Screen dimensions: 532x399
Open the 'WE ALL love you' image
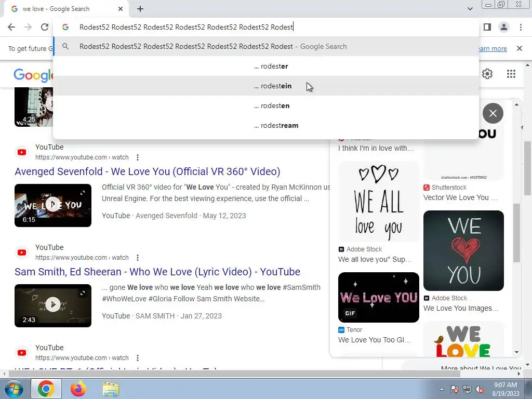pyautogui.click(x=378, y=202)
